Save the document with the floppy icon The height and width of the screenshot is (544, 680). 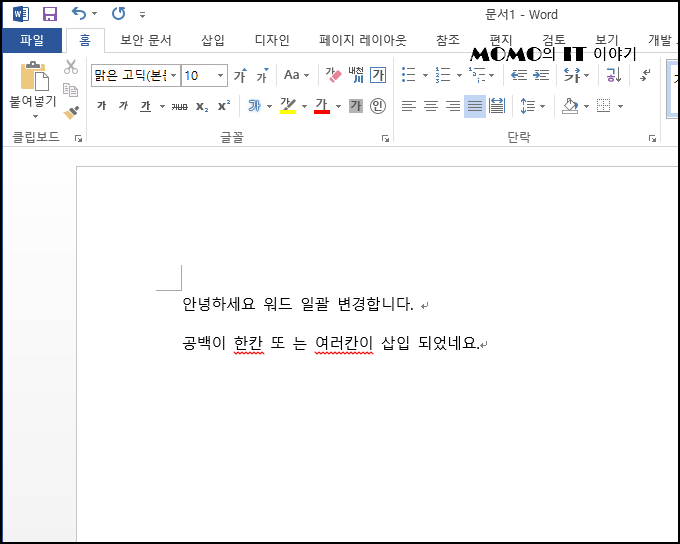tap(50, 14)
